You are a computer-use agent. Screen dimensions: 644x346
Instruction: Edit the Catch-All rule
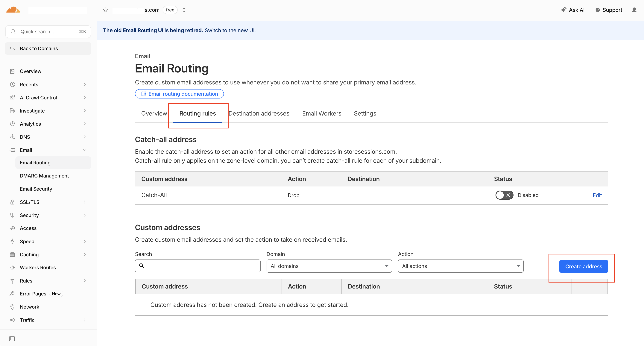tap(597, 195)
